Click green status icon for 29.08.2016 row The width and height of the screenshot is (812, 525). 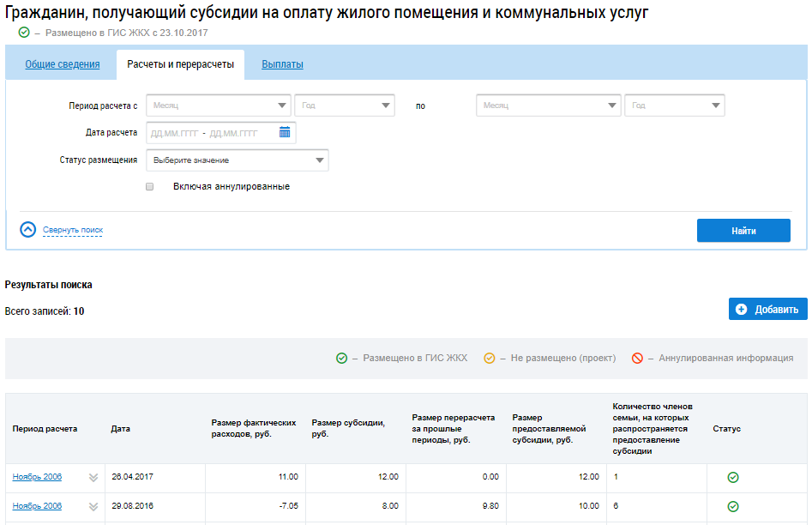(733, 506)
